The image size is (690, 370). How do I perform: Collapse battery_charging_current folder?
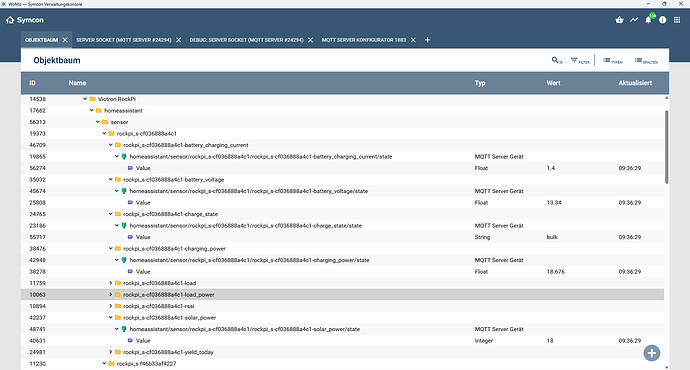(110, 145)
